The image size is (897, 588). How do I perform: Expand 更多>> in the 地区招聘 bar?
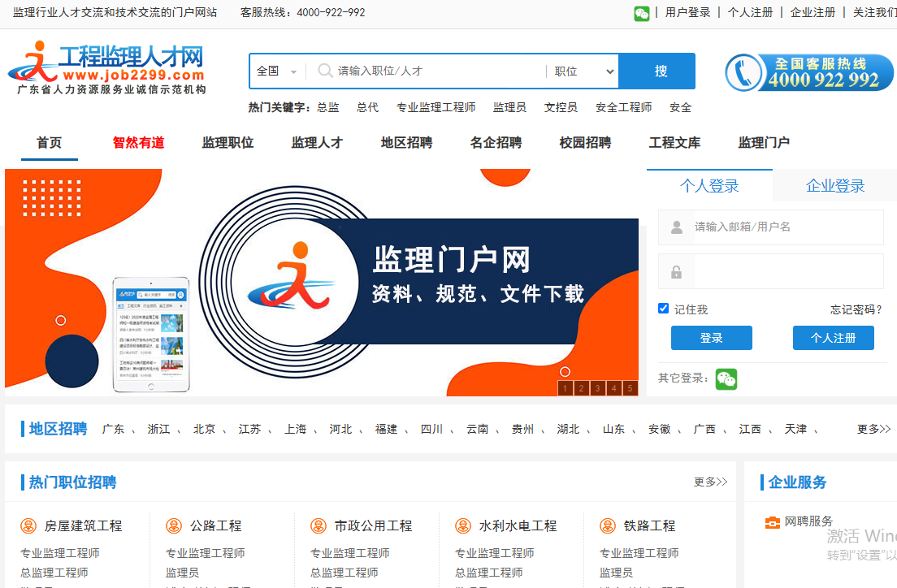click(873, 430)
